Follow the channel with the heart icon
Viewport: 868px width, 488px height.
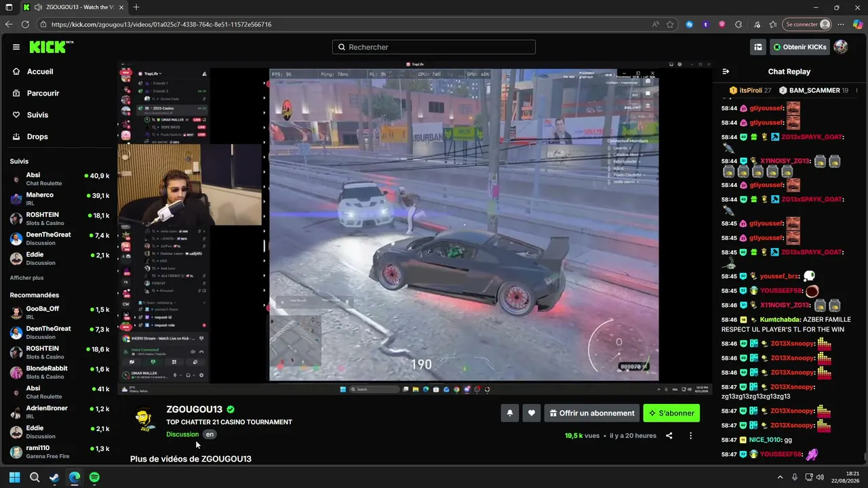[x=532, y=413]
